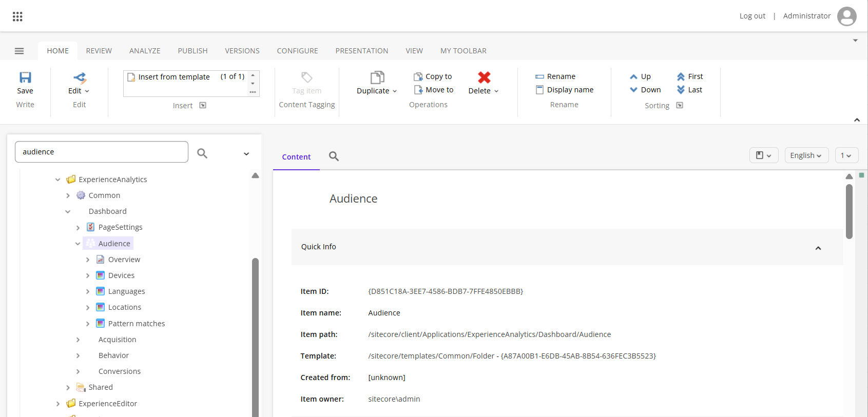Switch to the PRESENTATION ribbon tab
The width and height of the screenshot is (868, 417).
pos(362,51)
